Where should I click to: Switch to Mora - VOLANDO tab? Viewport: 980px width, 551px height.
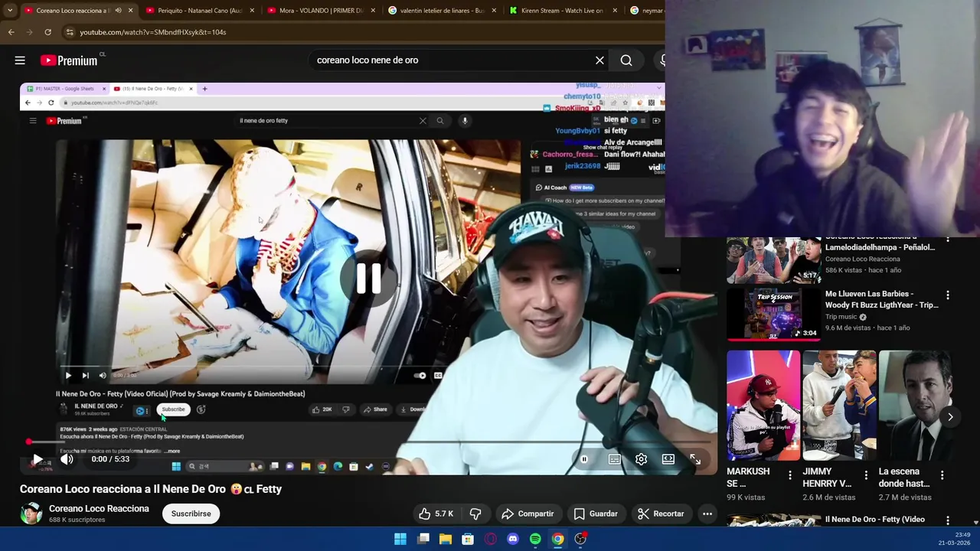point(322,11)
